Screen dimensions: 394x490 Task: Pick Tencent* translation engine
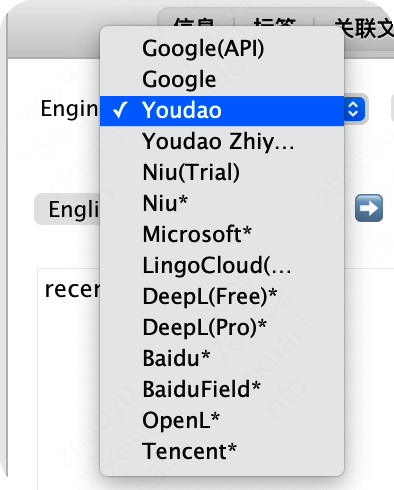[x=222, y=451]
